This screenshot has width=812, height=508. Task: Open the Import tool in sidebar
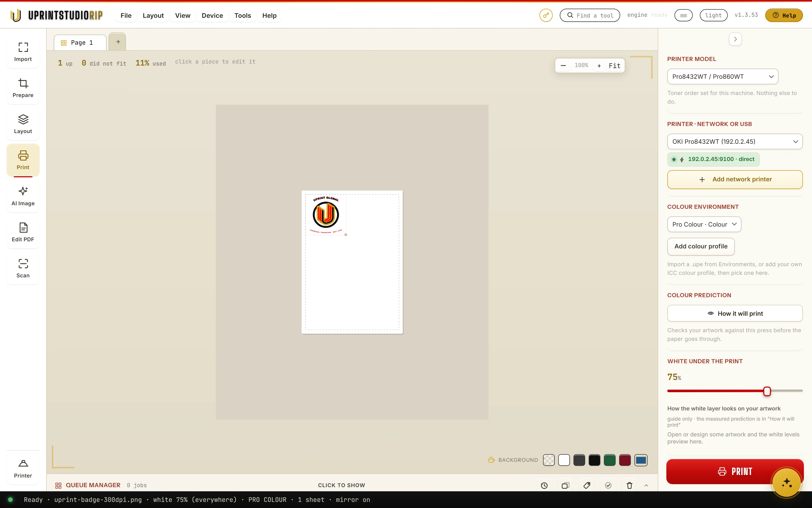point(23,52)
